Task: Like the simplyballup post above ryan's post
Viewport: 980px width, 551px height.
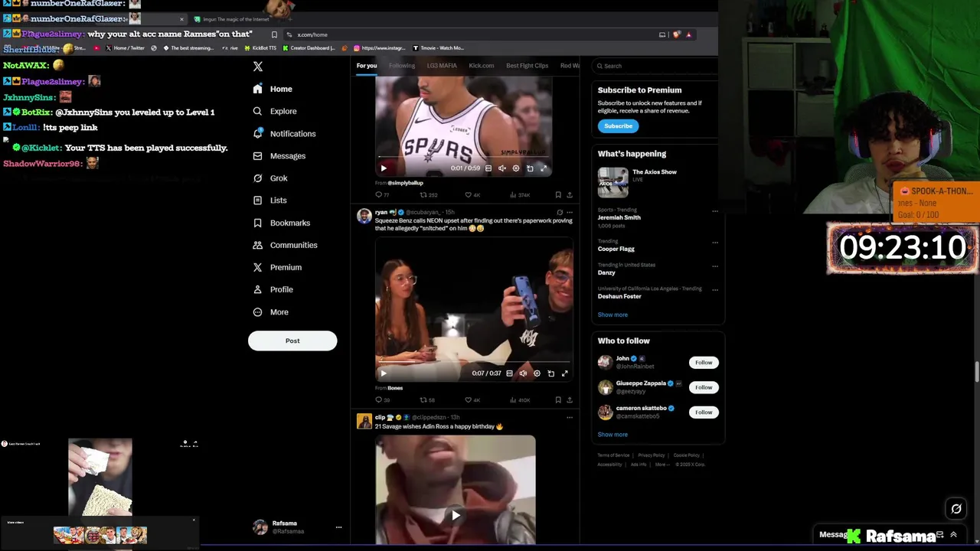Action: coord(473,195)
